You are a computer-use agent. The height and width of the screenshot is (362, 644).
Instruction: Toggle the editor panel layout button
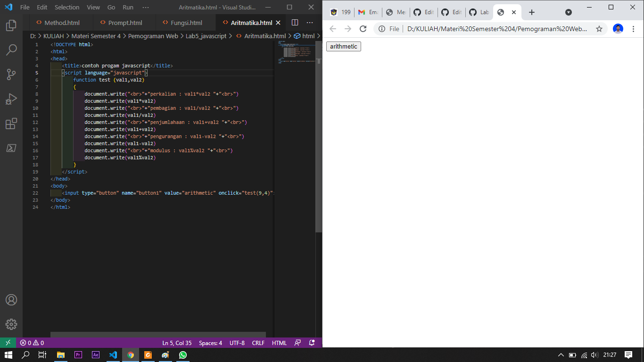pos(294,22)
